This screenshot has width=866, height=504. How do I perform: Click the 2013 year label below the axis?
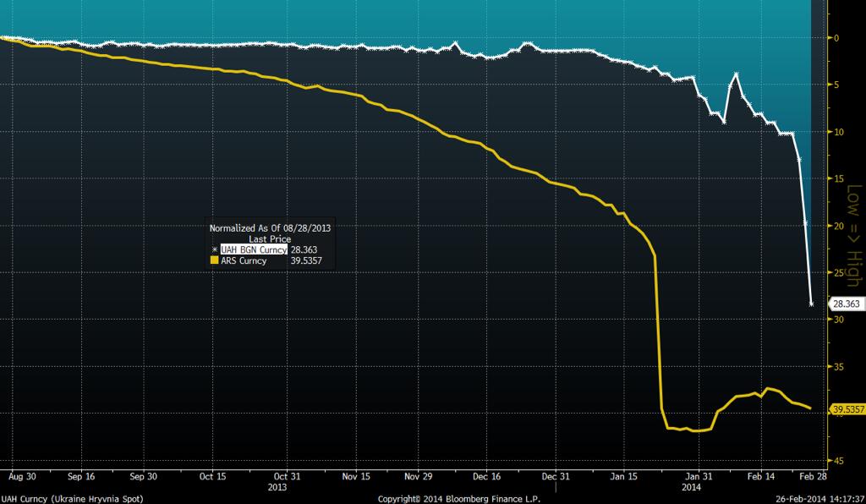(x=277, y=486)
